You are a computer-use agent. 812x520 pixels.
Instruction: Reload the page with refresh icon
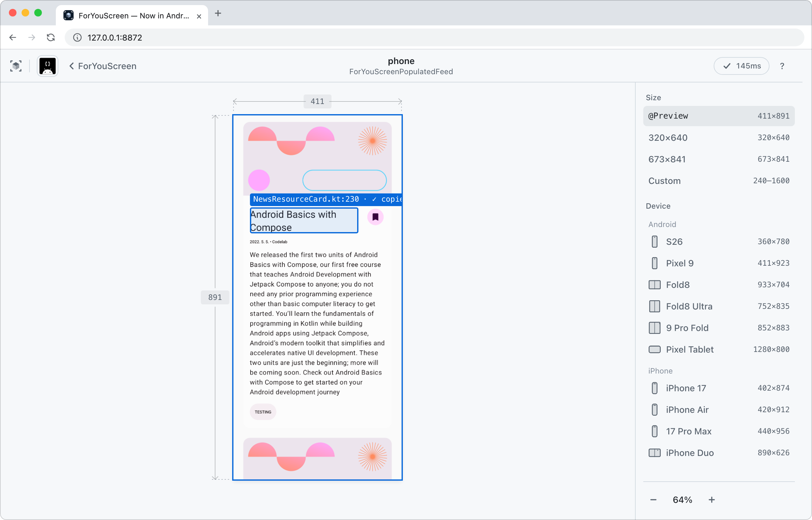point(51,37)
